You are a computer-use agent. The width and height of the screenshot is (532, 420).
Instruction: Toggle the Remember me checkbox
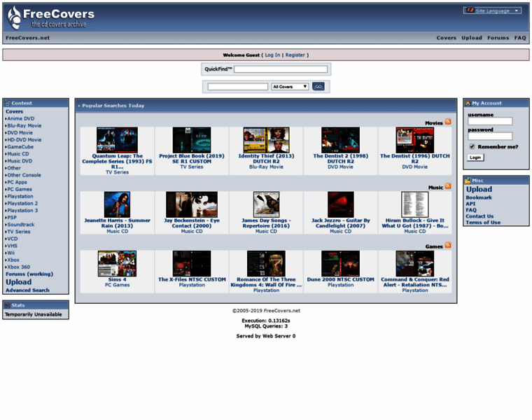(472, 146)
